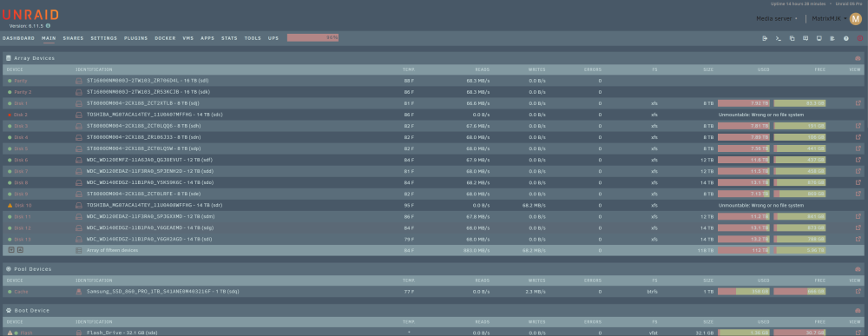The image size is (868, 336).
Task: Open the Disk 10 device link
Action: (x=23, y=205)
